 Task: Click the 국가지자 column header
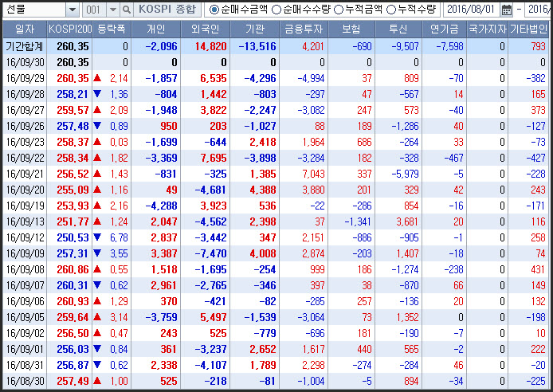tap(488, 29)
